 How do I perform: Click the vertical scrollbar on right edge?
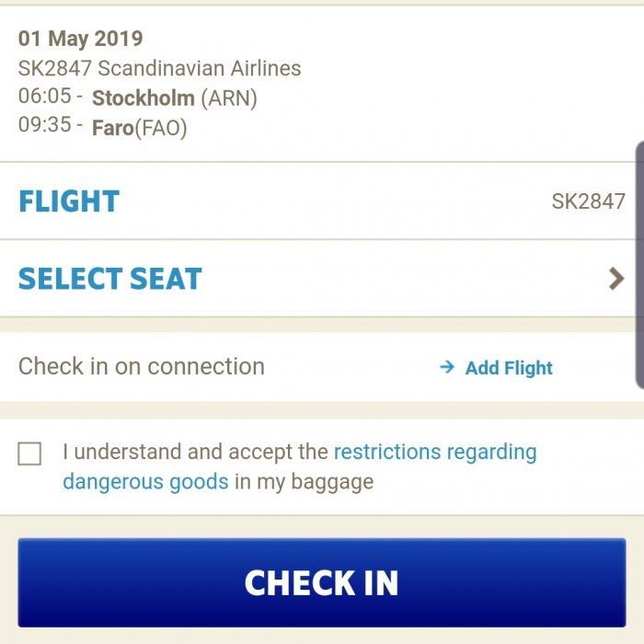639,265
